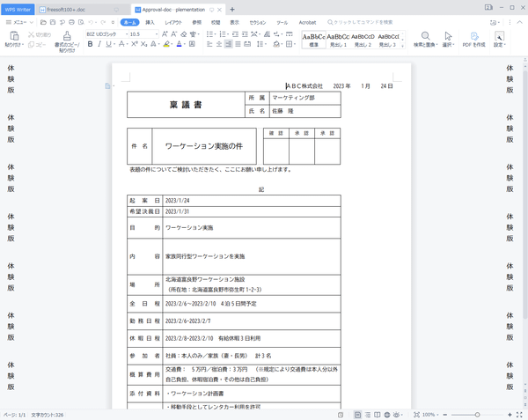Click the Find and Replace magnifier icon
The height and width of the screenshot is (420, 528).
tap(425, 36)
